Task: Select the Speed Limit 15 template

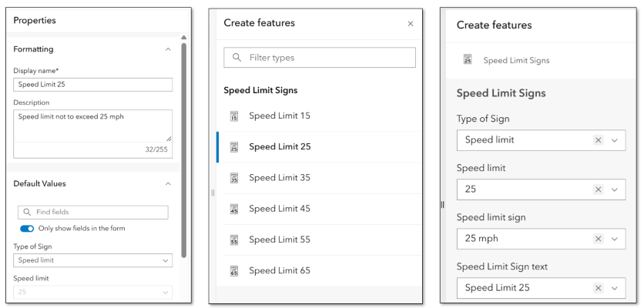Action: point(319,116)
